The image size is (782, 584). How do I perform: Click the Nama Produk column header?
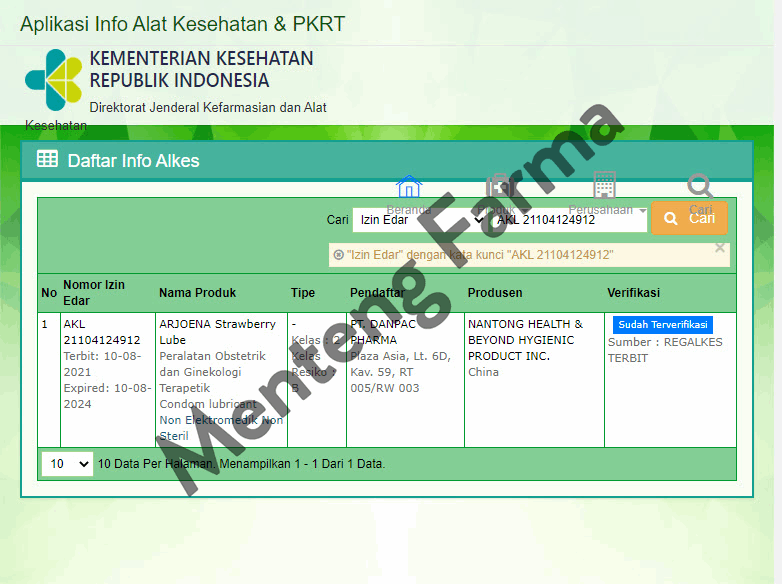[x=197, y=293]
